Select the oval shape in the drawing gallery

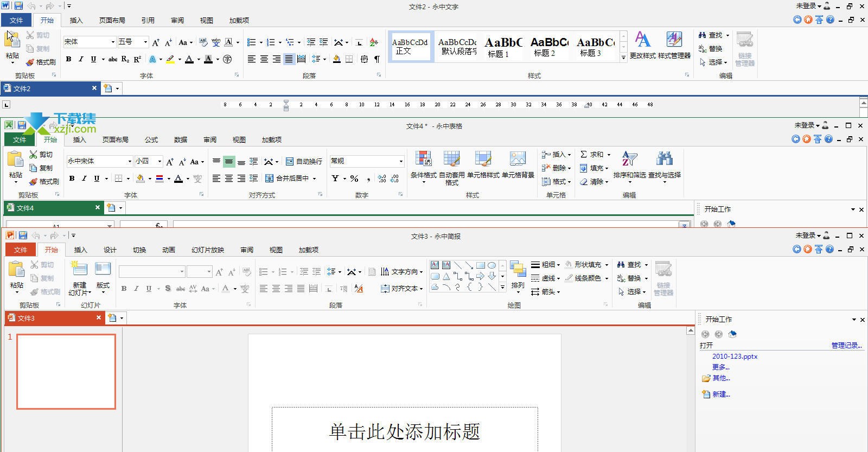[492, 265]
